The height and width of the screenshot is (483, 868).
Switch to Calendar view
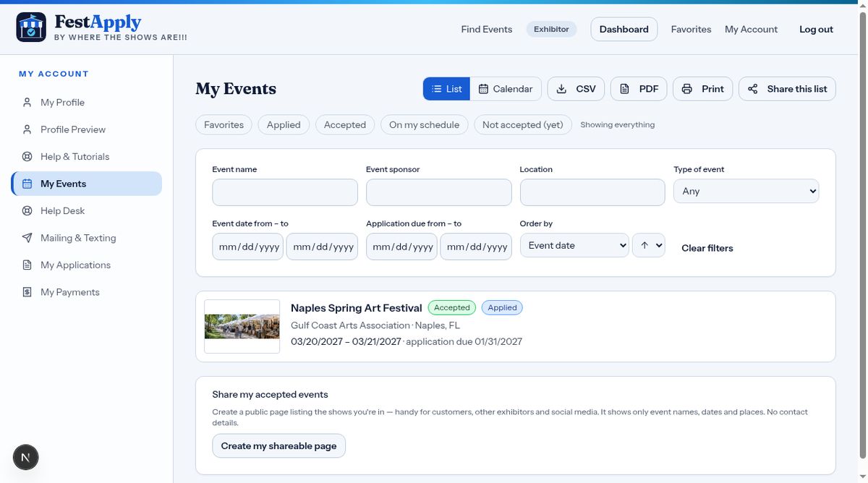506,89
